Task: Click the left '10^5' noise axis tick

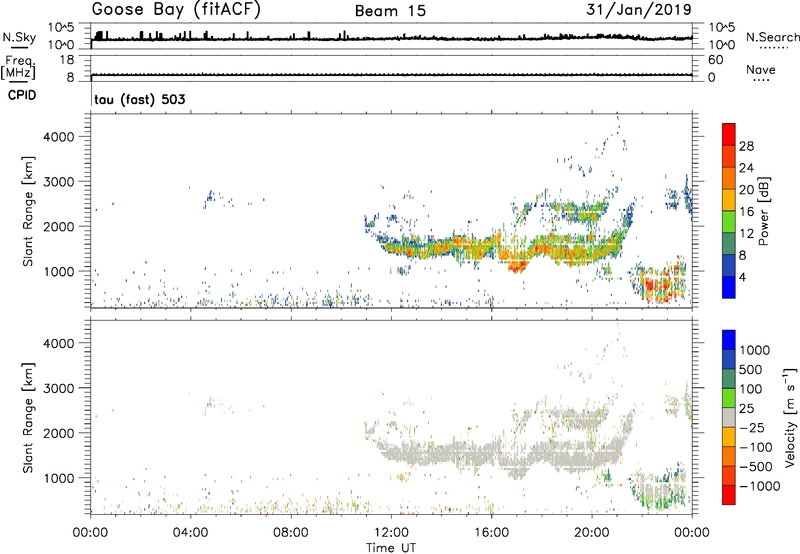Action: (61, 27)
